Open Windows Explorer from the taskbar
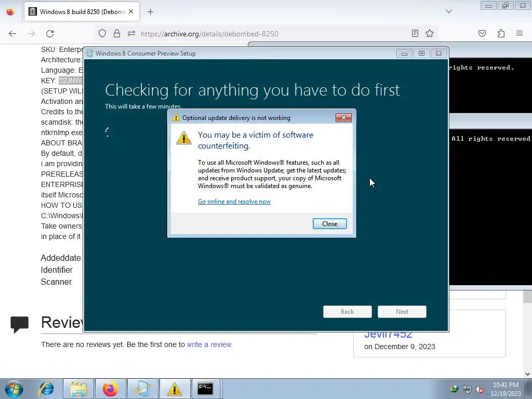The image size is (532, 399). (x=78, y=389)
